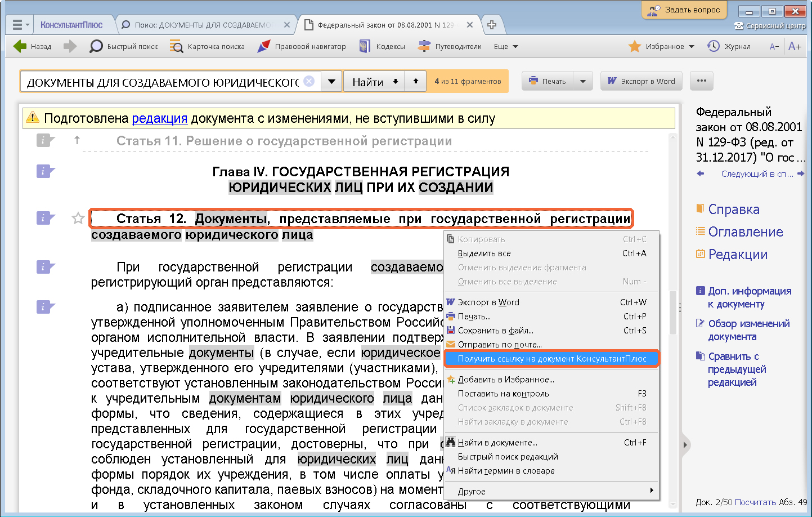
Task: Click Экспорт в Word button
Action: point(641,81)
